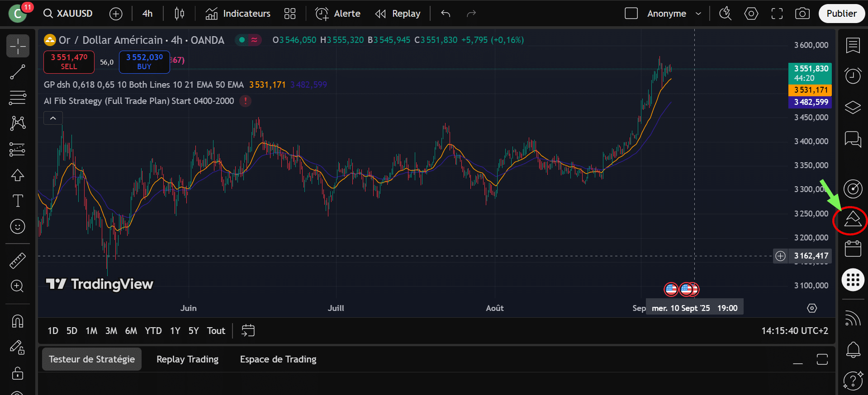
Task: Open the Espace de Trading tab
Action: [278, 359]
